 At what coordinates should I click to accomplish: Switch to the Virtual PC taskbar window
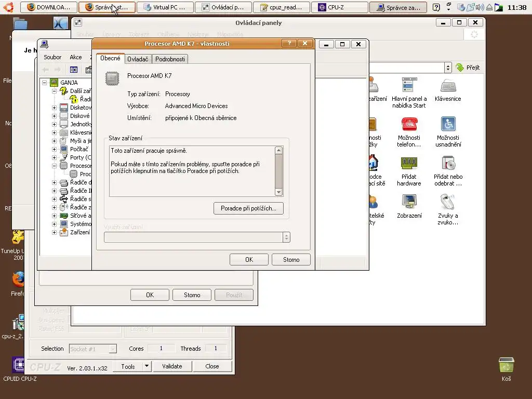click(x=165, y=7)
